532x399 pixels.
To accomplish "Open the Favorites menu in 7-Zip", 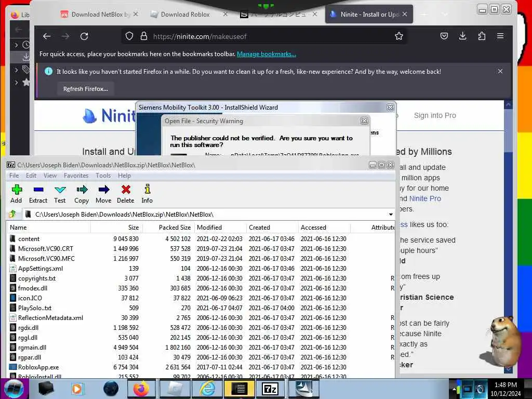I will pos(76,176).
